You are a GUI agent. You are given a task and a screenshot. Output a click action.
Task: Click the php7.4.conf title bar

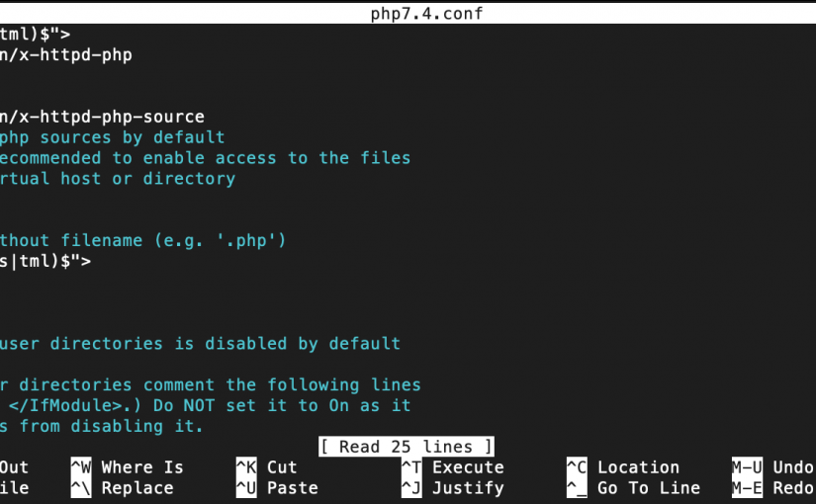click(408, 13)
